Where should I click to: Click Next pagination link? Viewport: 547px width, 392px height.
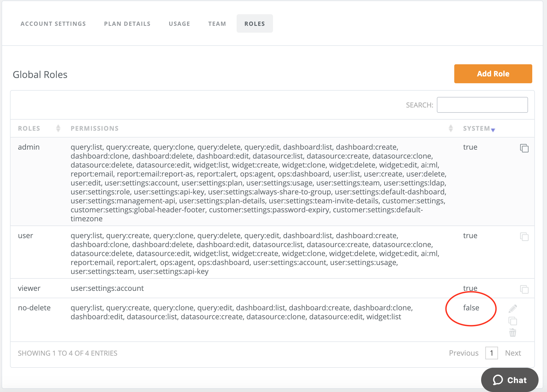pos(513,353)
